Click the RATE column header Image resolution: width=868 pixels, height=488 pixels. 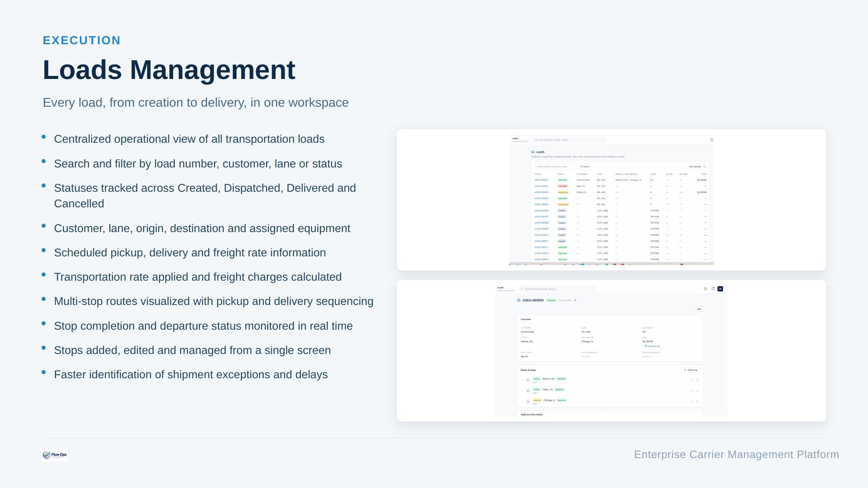click(x=704, y=174)
